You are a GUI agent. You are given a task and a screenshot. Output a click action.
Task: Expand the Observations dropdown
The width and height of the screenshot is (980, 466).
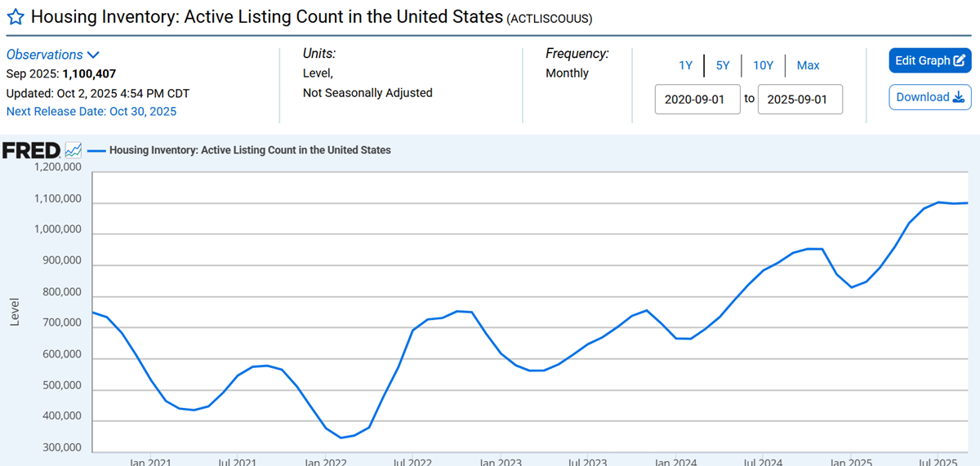point(53,55)
